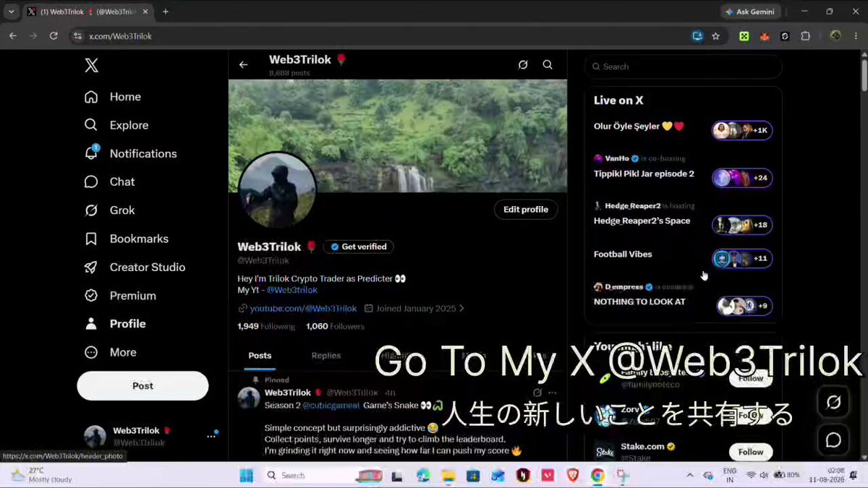Open Chrome from the taskbar

(x=597, y=475)
